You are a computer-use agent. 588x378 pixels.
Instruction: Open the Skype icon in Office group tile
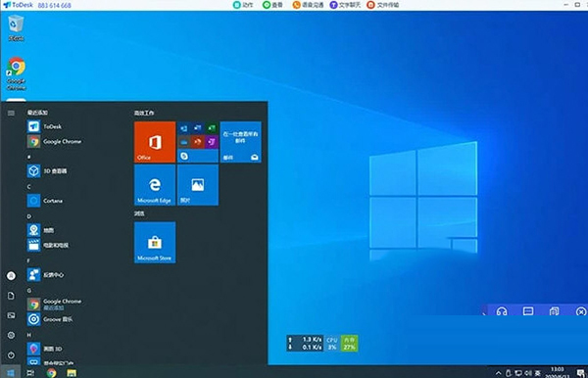click(184, 156)
